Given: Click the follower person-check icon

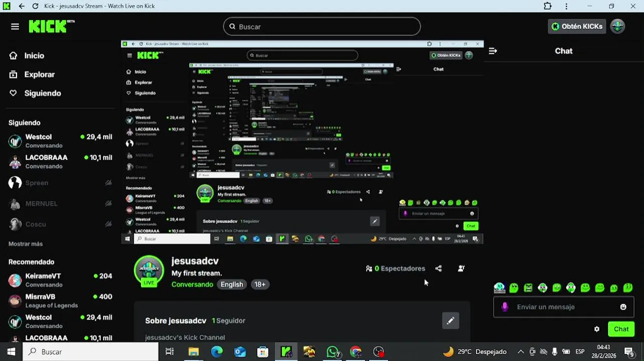Looking at the screenshot, I should [x=461, y=268].
